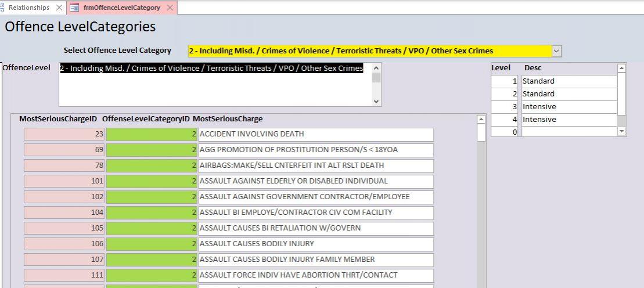Click green category ID in ASSAULT AGAINST ELDERLY row

152,181
